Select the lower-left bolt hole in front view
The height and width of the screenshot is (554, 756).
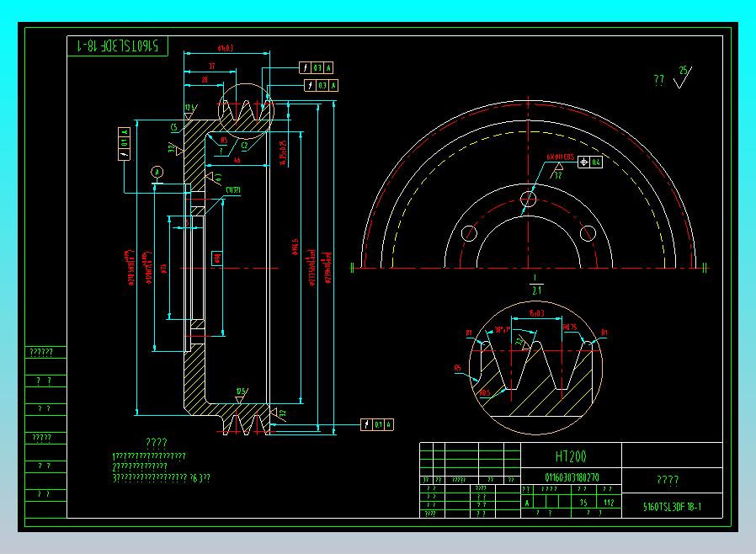point(469,234)
